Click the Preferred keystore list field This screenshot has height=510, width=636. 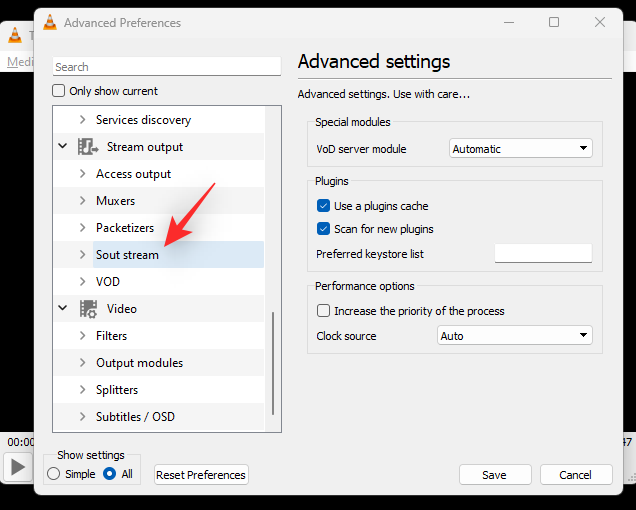coord(543,253)
